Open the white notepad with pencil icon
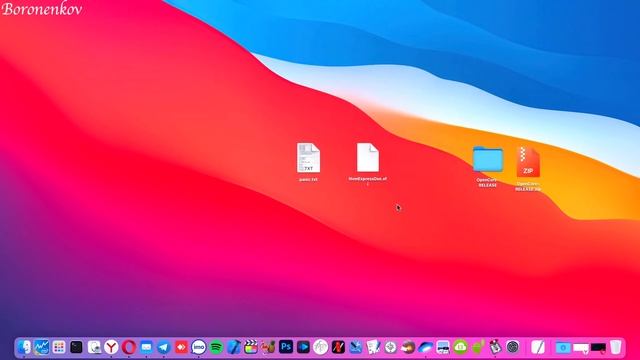The width and height of the screenshot is (640, 360). click(538, 347)
